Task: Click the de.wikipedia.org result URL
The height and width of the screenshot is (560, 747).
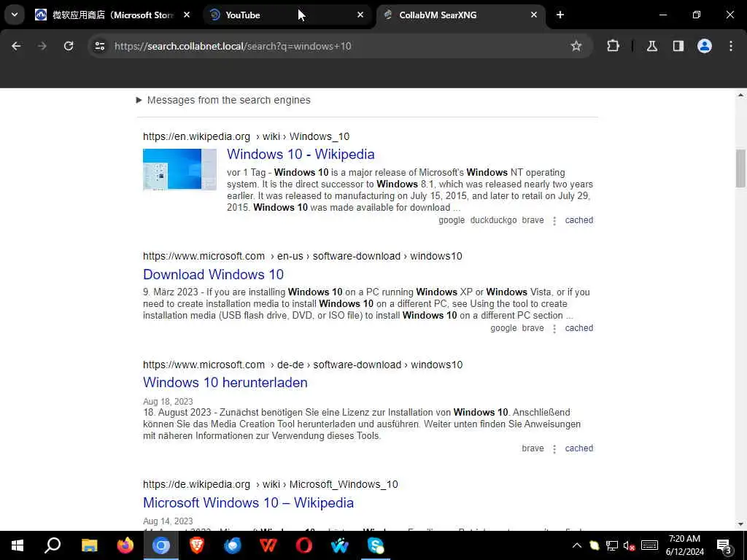Action: [x=270, y=484]
